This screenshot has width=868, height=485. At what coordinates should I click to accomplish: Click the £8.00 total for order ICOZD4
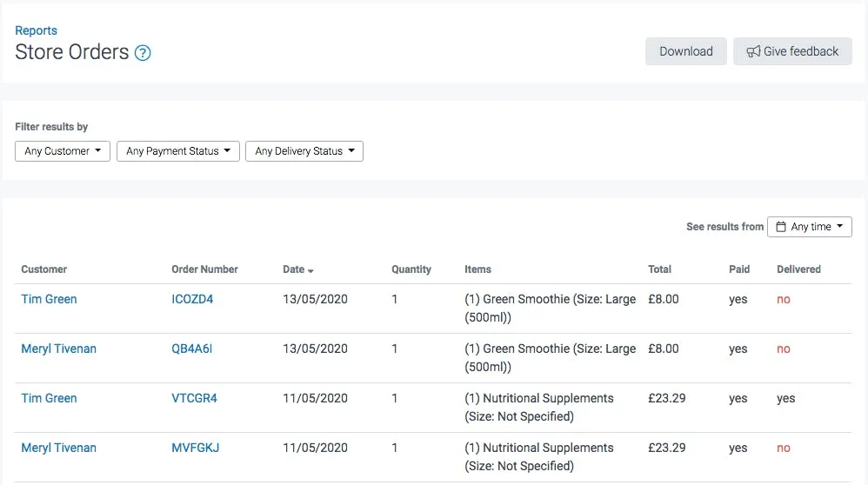click(x=664, y=299)
